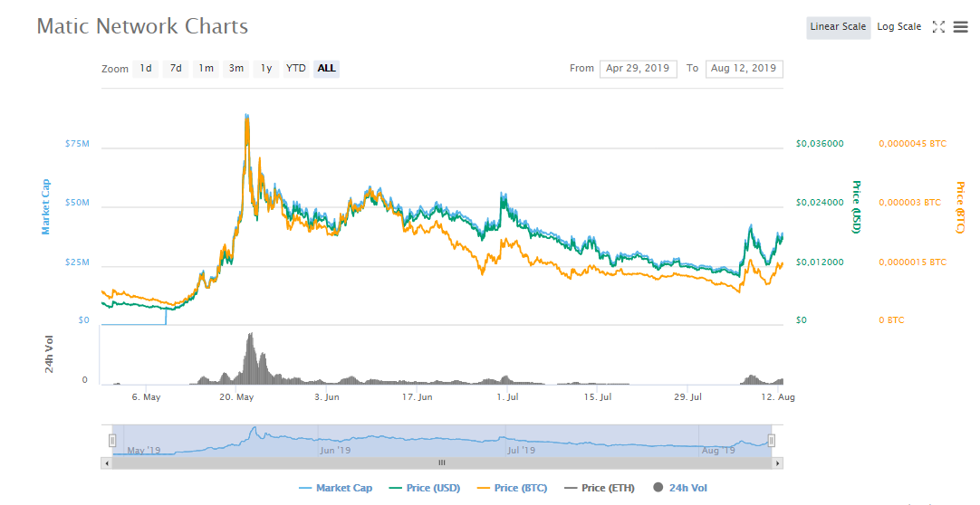Edit the To date field
The image size is (980, 505).
click(x=744, y=69)
